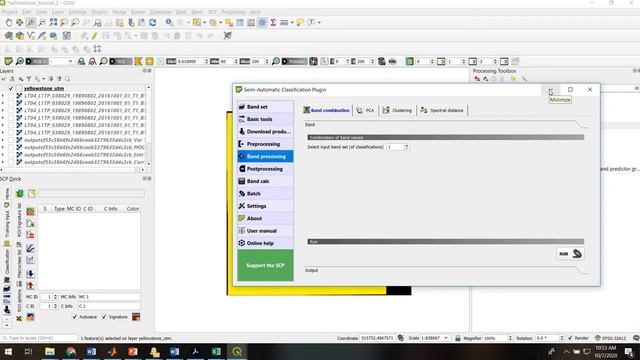640x360 pixels.
Task: Click the merge signatures icon in SCP Dock
Action: [30, 211]
